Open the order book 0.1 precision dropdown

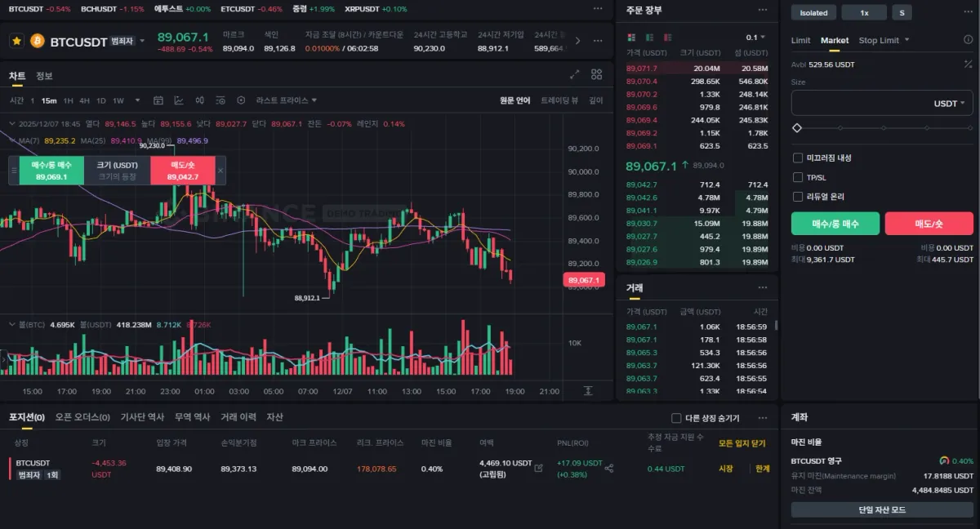pos(755,38)
